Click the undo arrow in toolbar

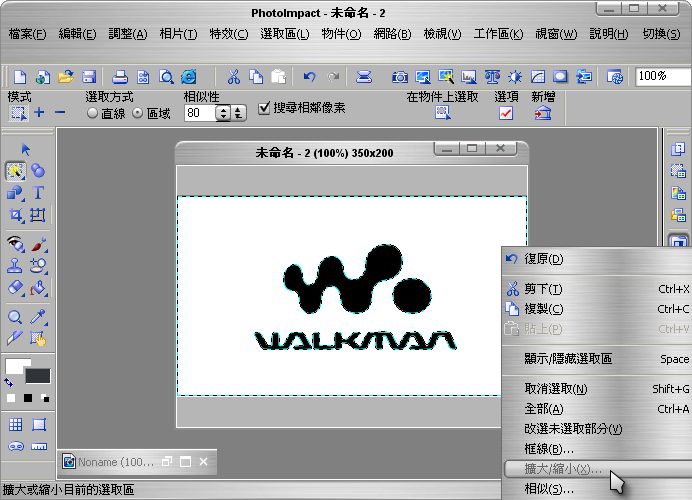310,77
